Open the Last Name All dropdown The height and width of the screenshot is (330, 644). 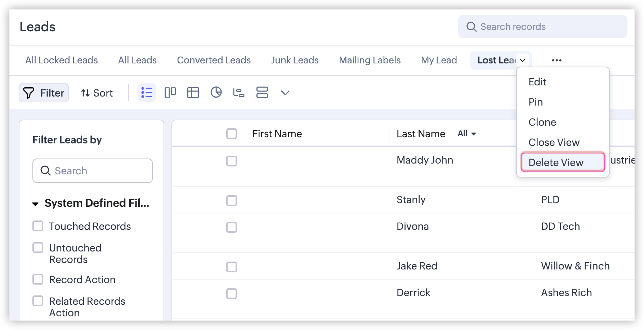pos(467,134)
